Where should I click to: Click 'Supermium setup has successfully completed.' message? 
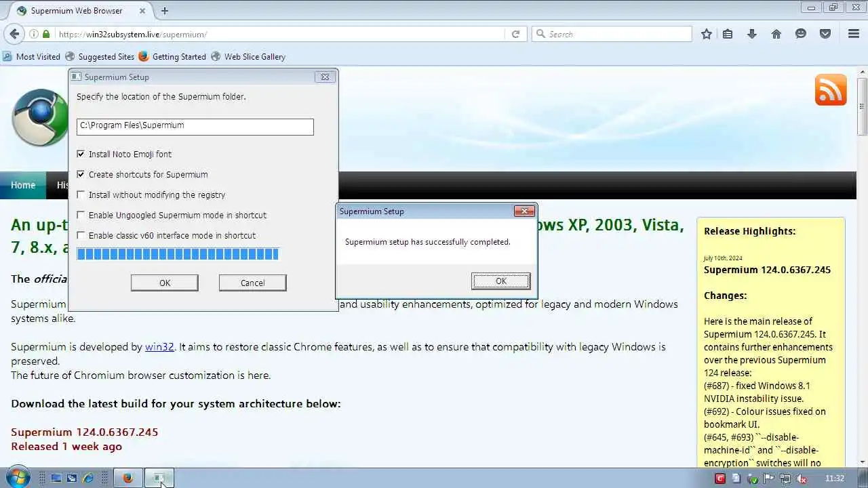[x=428, y=242]
